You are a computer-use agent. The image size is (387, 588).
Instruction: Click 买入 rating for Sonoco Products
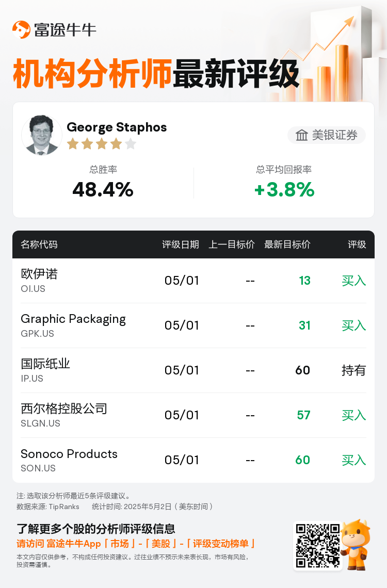click(353, 460)
